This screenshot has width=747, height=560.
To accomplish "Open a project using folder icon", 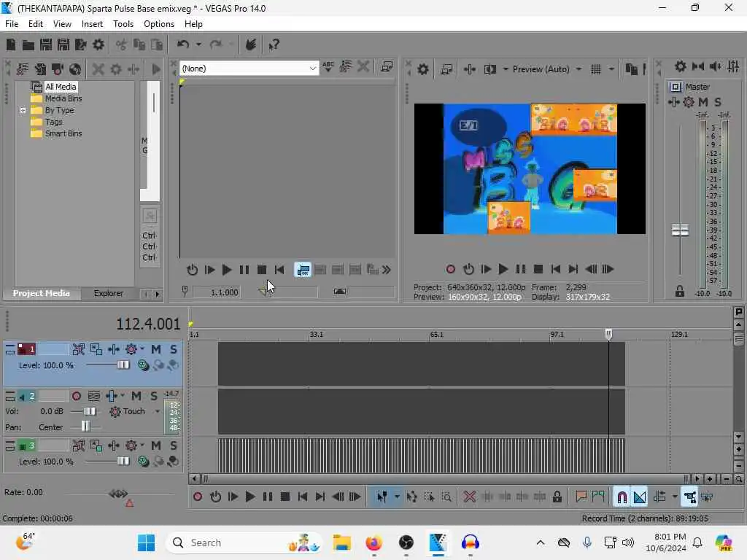I will point(28,44).
